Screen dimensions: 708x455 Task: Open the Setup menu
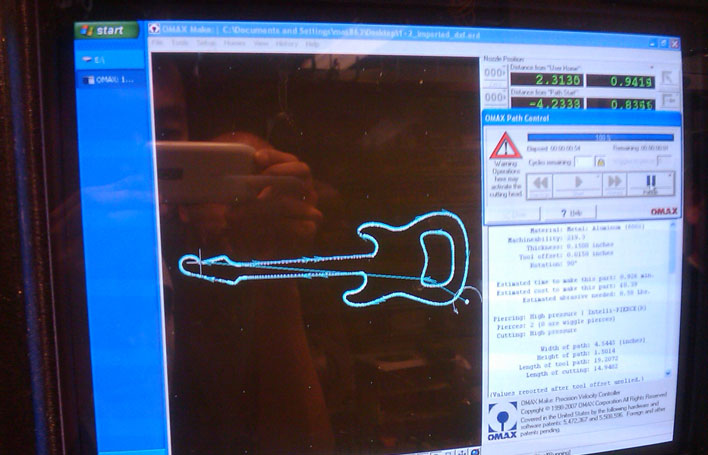[206, 44]
